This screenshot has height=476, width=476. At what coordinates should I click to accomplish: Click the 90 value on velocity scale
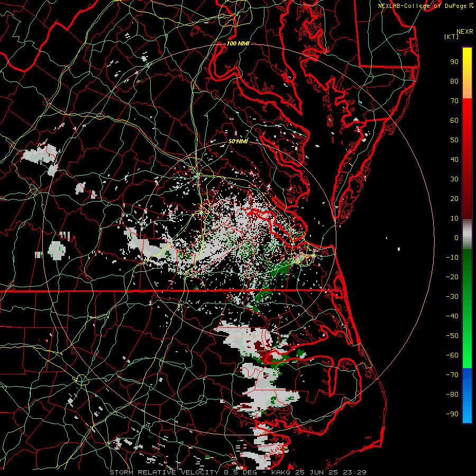[454, 62]
